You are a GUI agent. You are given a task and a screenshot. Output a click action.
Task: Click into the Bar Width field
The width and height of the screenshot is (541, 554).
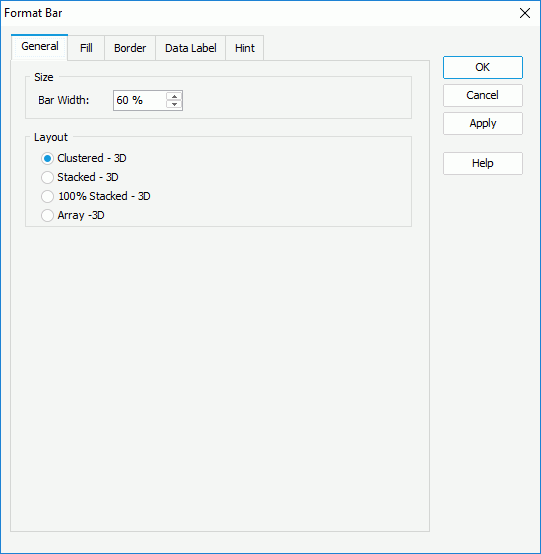pyautogui.click(x=140, y=100)
